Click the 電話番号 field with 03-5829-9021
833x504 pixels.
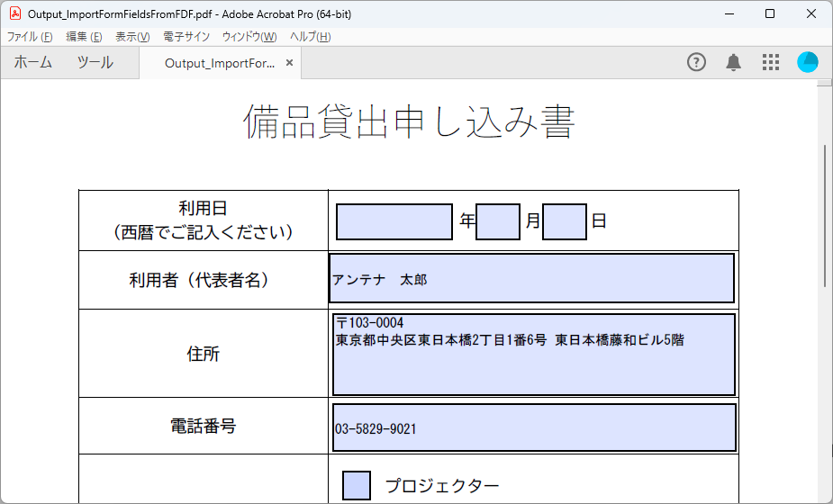coord(534,427)
